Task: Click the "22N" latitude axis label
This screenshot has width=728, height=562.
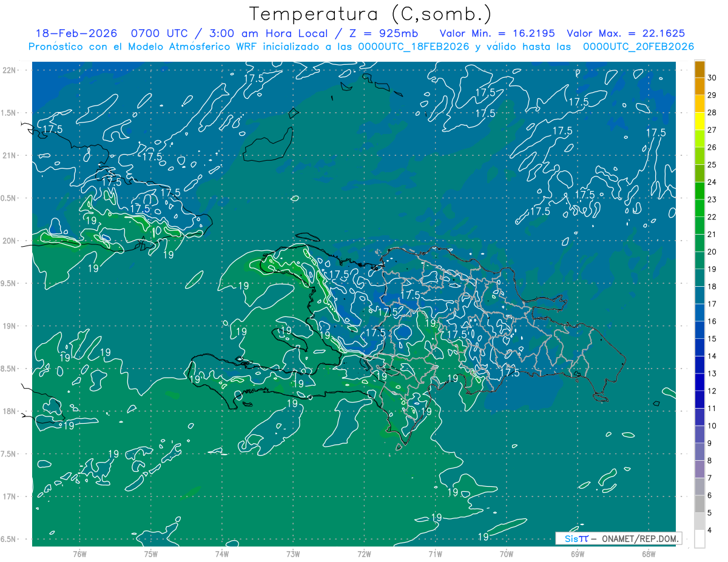Action: (x=9, y=70)
